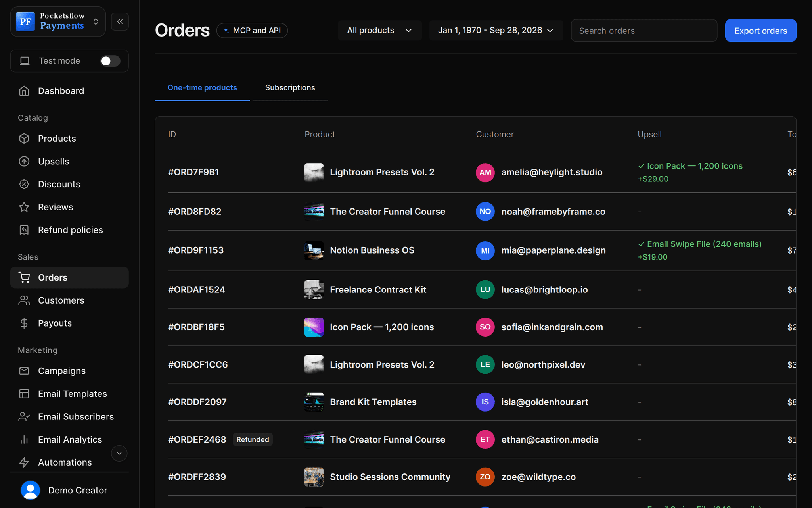Click the Studio Sessions Community thumbnail

[314, 477]
